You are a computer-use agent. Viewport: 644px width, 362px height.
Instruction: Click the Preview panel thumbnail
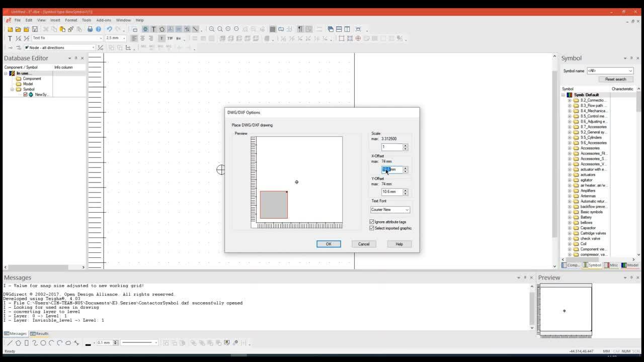(x=565, y=310)
